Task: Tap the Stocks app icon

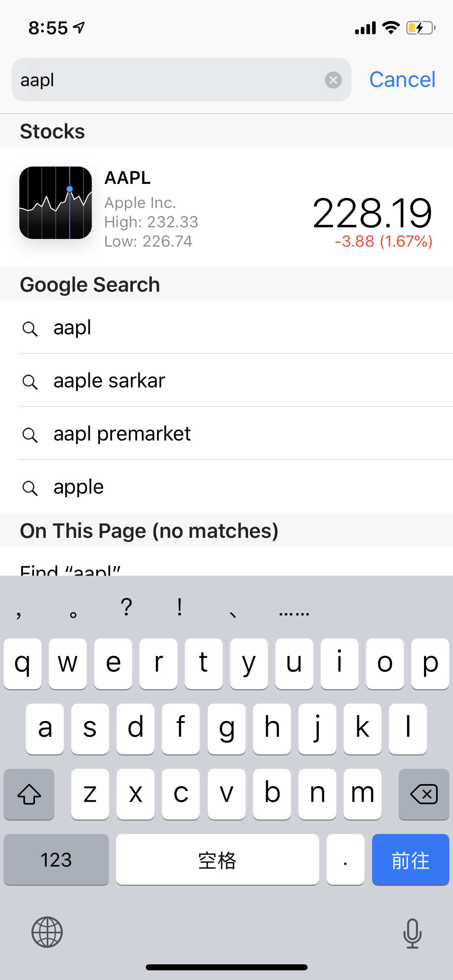Action: click(56, 203)
